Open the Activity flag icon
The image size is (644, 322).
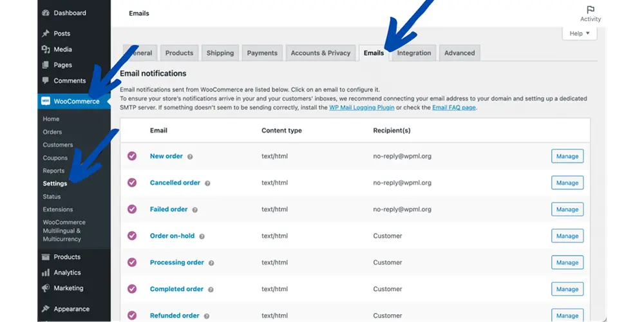click(591, 10)
